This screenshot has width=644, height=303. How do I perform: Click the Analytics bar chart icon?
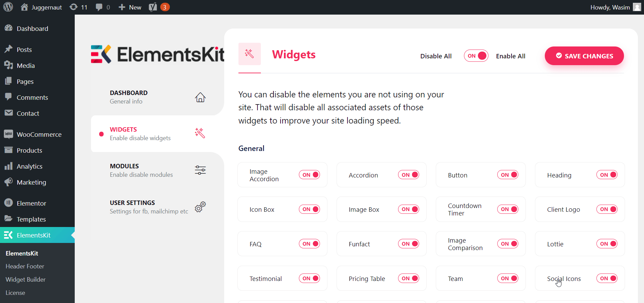pos(8,166)
